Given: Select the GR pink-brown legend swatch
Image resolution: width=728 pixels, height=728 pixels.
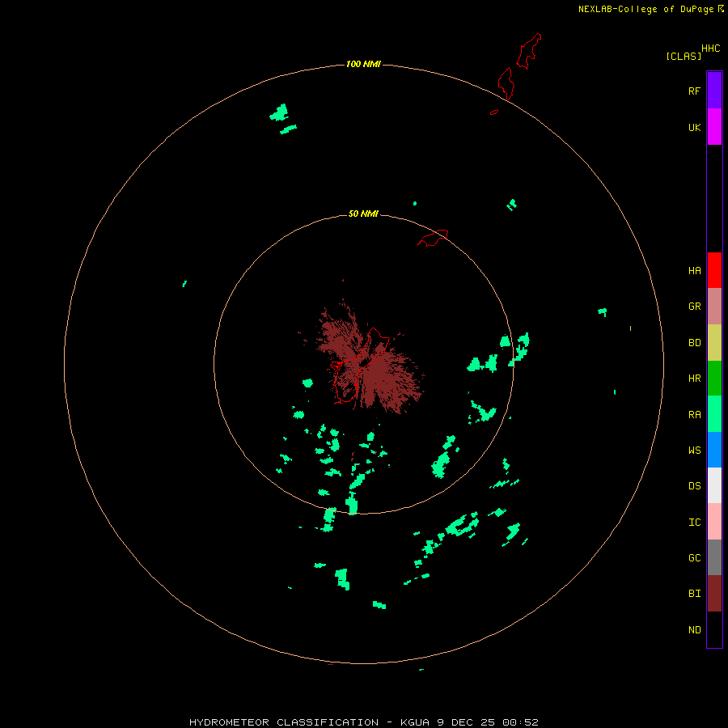Looking at the screenshot, I should [714, 307].
